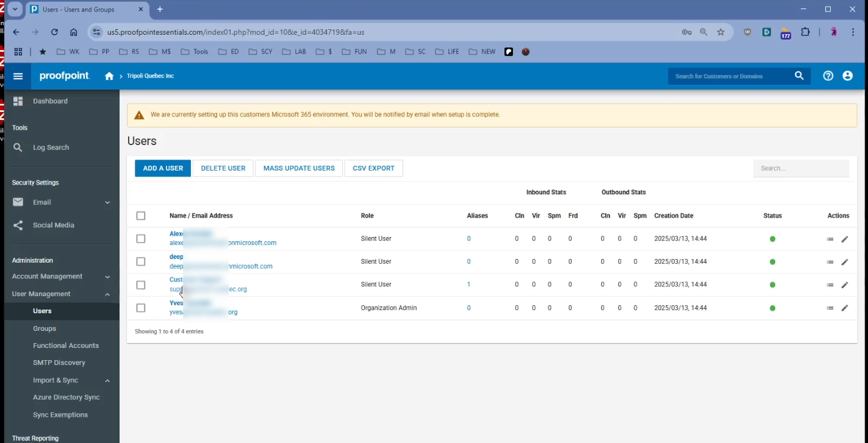The width and height of the screenshot is (868, 443).
Task: Check the box for the Yves user row
Action: (x=141, y=308)
